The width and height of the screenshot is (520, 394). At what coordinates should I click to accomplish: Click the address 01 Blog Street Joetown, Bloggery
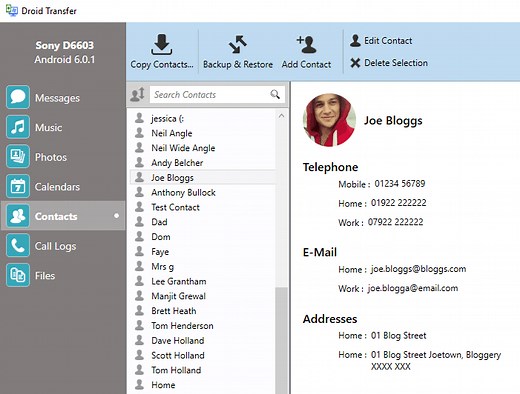[436, 355]
